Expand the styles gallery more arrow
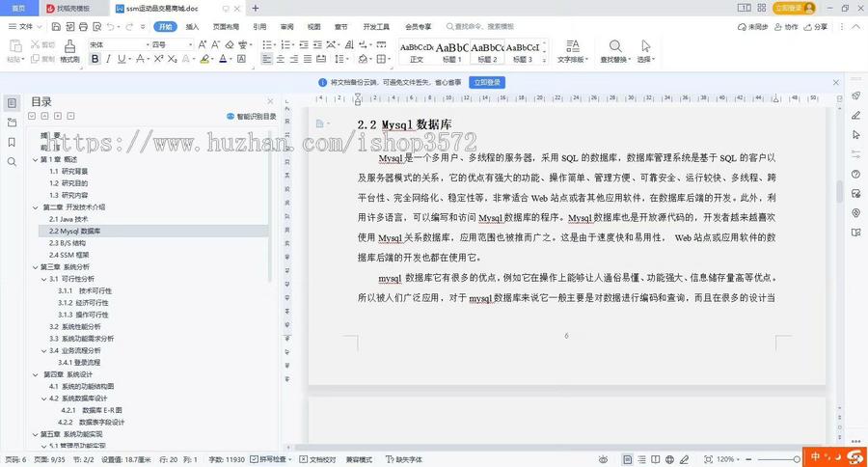 [544, 60]
